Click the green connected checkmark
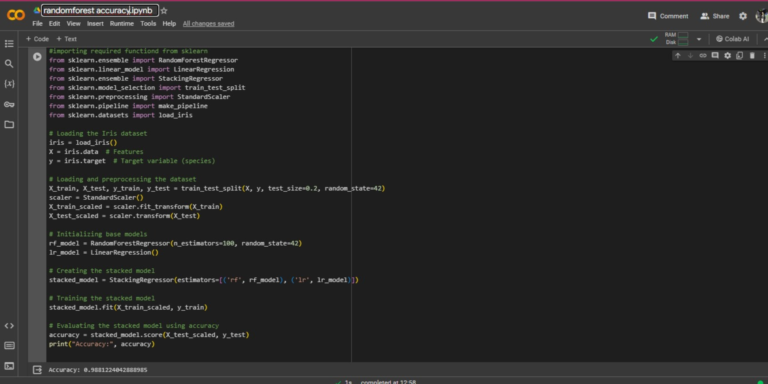 point(654,39)
